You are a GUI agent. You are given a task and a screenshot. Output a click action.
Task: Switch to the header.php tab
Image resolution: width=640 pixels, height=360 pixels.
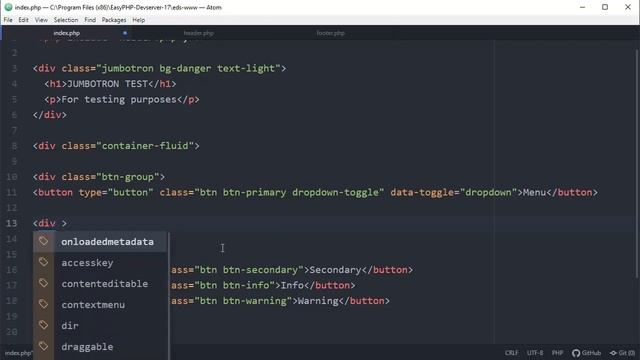click(x=198, y=33)
